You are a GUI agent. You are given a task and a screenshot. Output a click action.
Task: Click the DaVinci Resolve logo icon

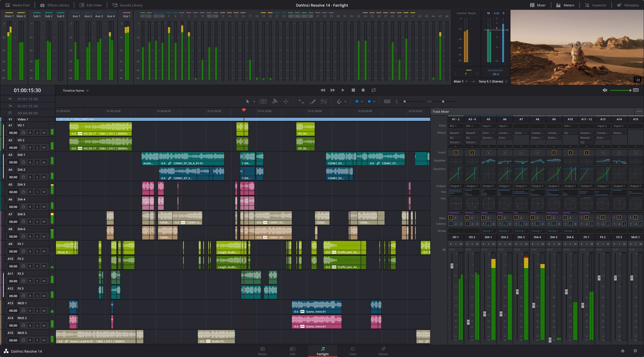coord(6,351)
